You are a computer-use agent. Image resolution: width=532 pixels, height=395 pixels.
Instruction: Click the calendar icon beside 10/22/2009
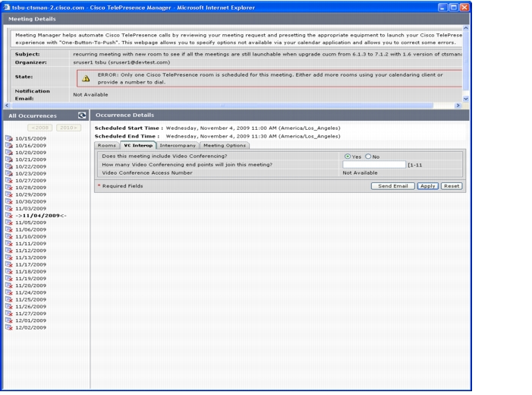(9, 166)
